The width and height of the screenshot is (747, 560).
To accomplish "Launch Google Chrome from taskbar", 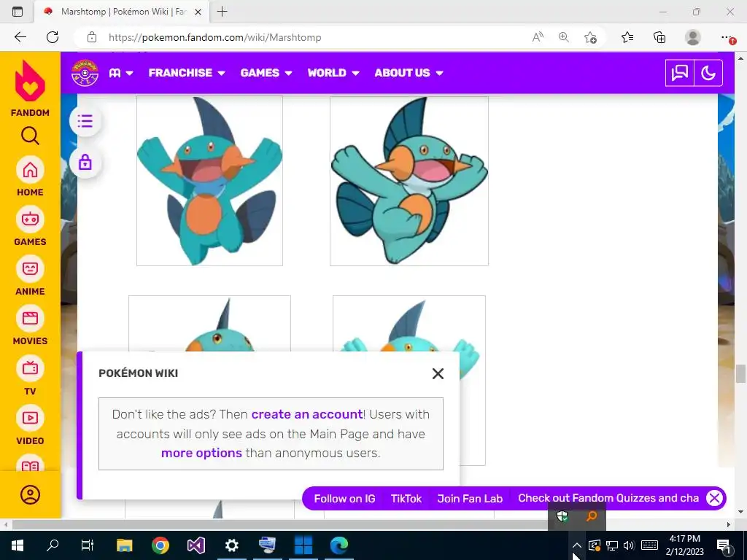I will click(160, 545).
